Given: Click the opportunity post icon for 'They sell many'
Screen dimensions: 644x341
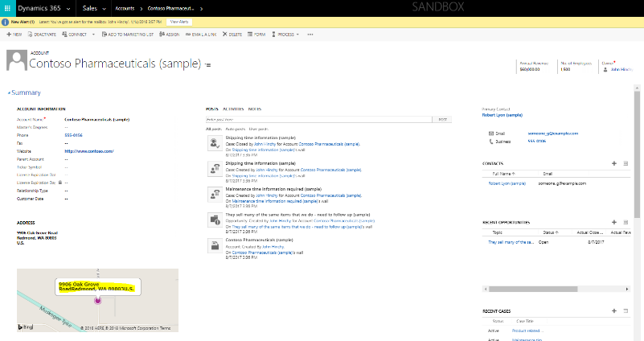Looking at the screenshot, I should 215,220.
